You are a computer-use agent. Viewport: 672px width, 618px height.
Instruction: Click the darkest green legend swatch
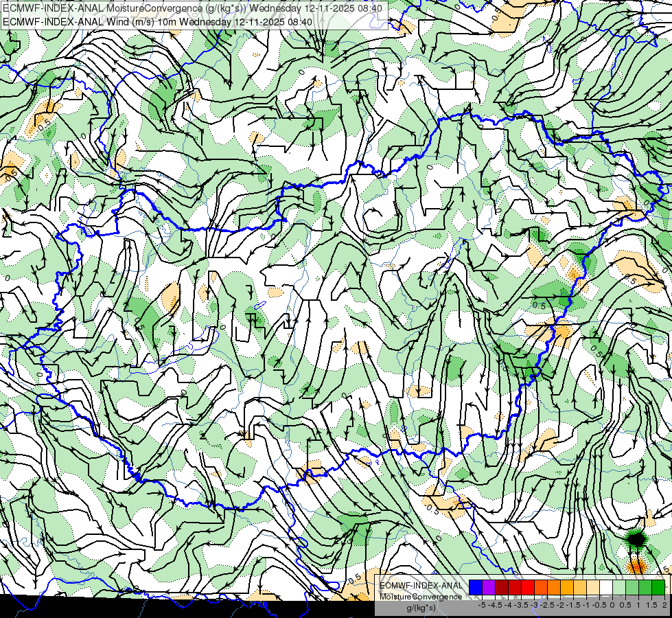click(658, 587)
